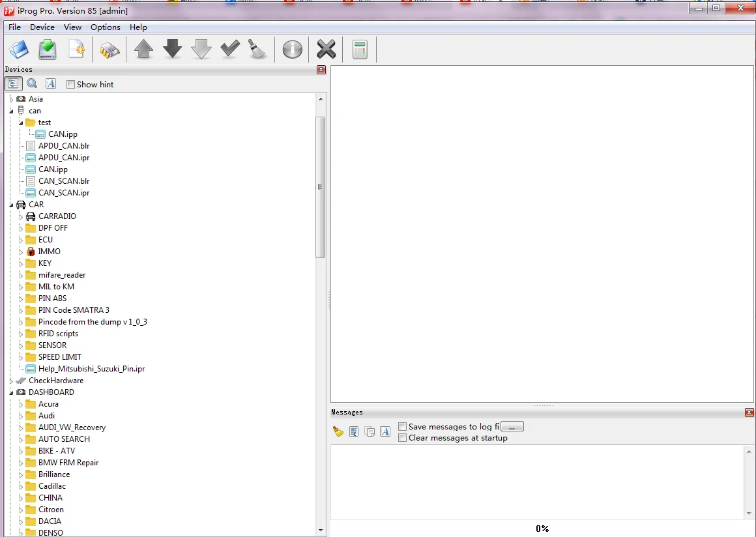The image size is (756, 537).
Task: Expand the Asia tree node
Action: click(11, 99)
